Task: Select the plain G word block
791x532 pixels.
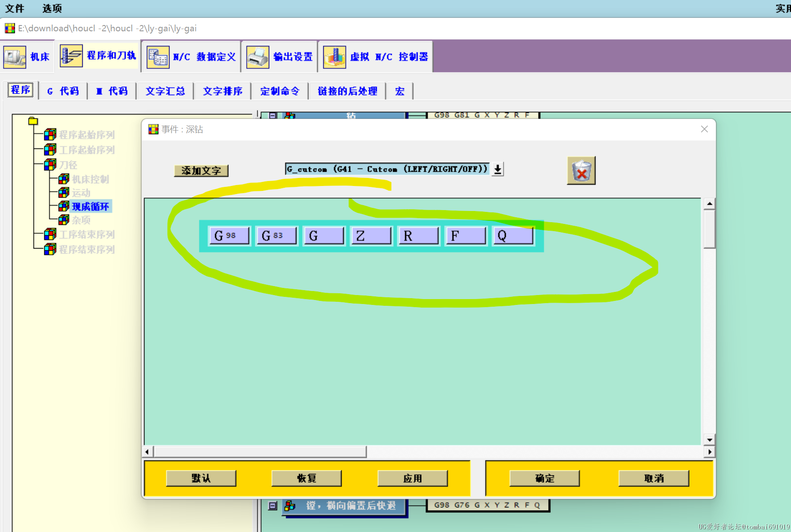Action: tap(324, 236)
